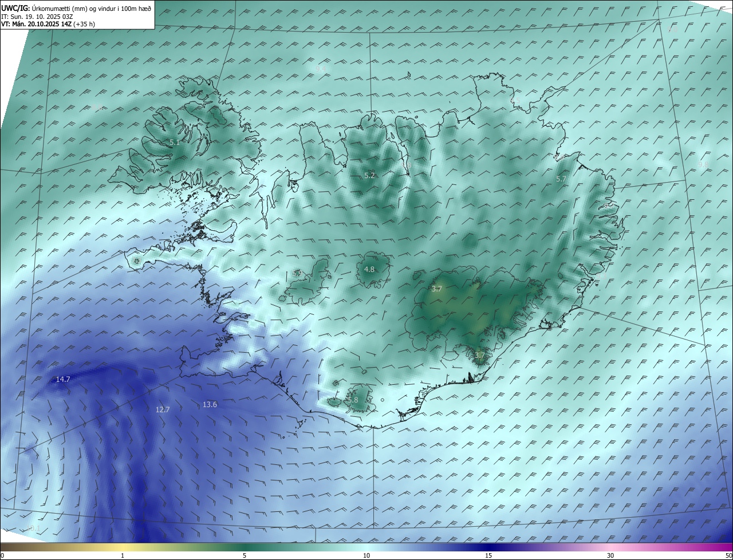Select the initial time line 'IT: Sun. 19. 10. 2025 03Z'
Viewport: 733px width, 560px height.
(37, 17)
